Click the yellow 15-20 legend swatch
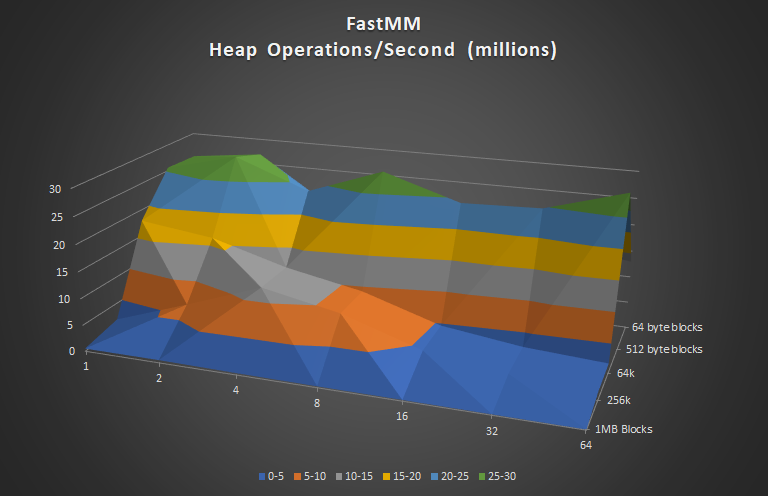 tap(387, 476)
